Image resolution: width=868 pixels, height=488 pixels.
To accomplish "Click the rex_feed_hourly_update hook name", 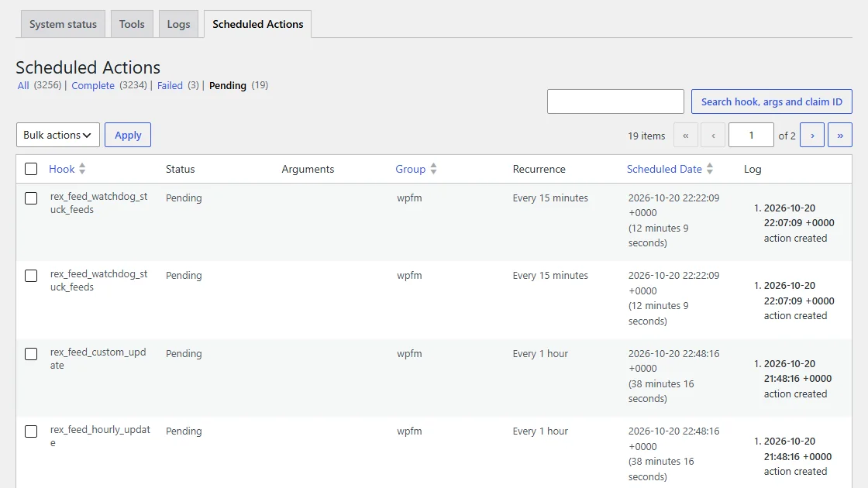I will (100, 436).
